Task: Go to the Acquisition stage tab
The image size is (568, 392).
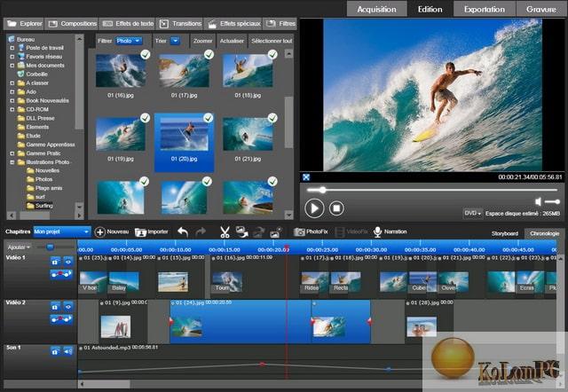Action: pos(376,9)
